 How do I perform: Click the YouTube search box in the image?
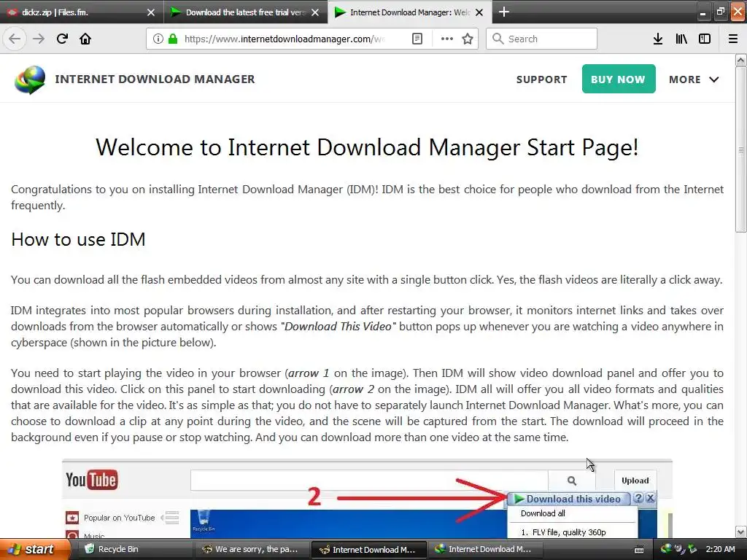coord(369,481)
